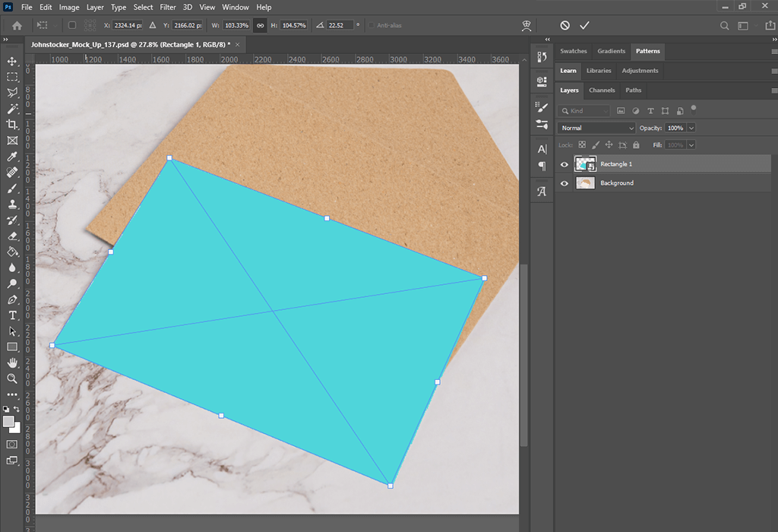Open the Normal blend mode dropdown

click(x=596, y=128)
